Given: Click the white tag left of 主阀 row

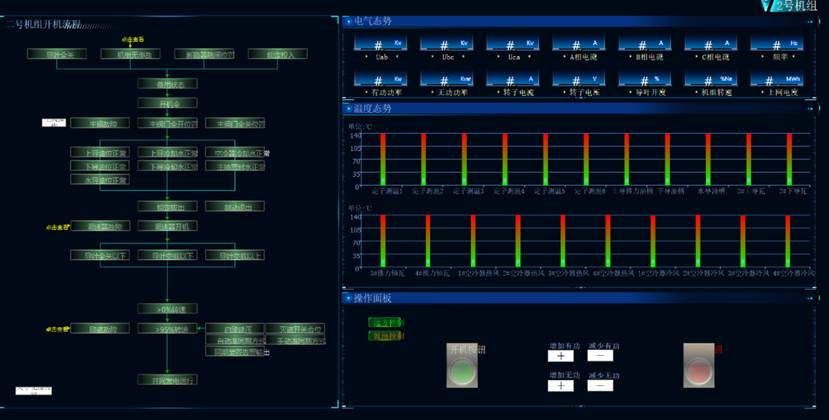Looking at the screenshot, I should 54,123.
